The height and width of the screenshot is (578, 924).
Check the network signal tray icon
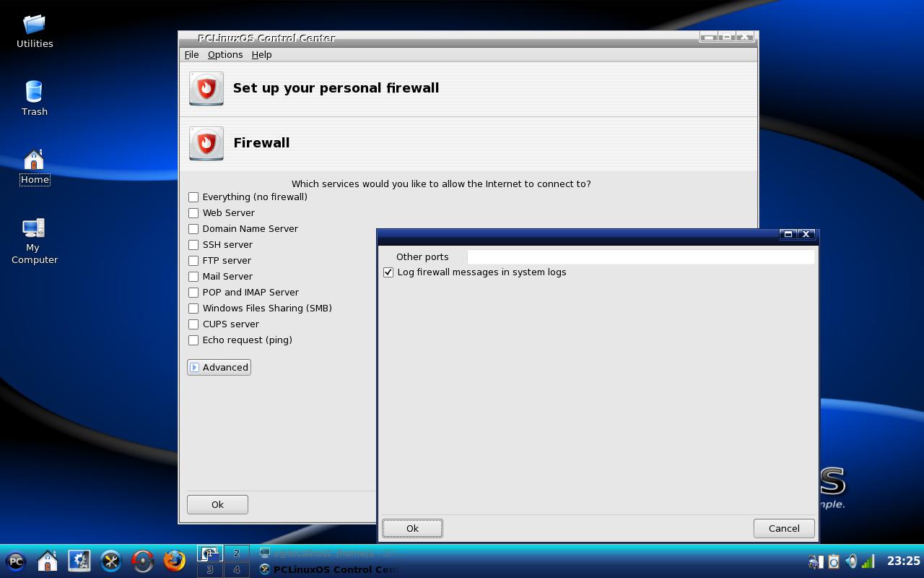pyautogui.click(x=868, y=561)
